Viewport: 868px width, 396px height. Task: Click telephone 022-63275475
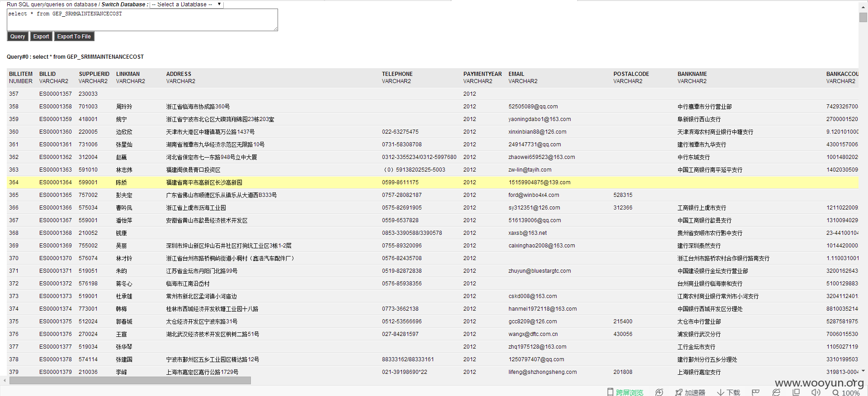tap(400, 132)
